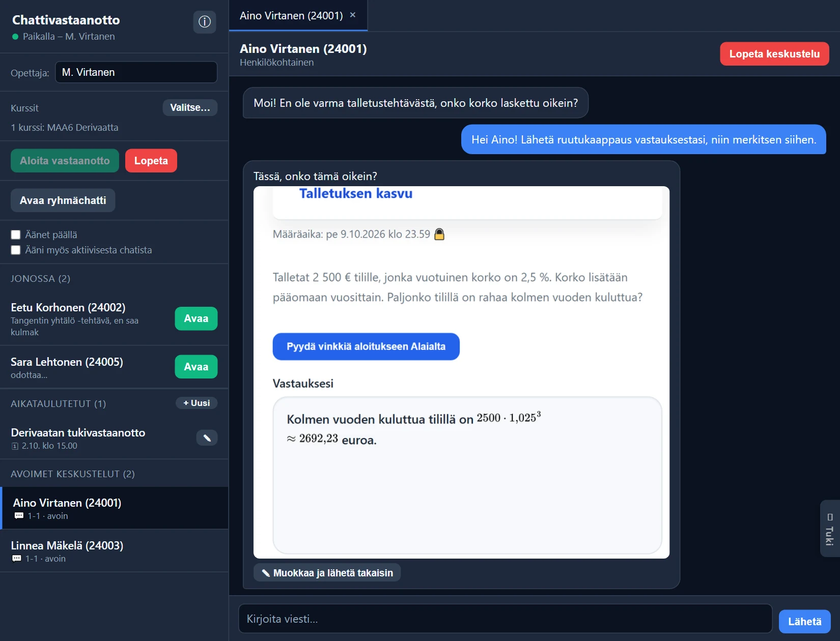
Task: Start reception with Aloita vastaanotto
Action: (x=65, y=161)
